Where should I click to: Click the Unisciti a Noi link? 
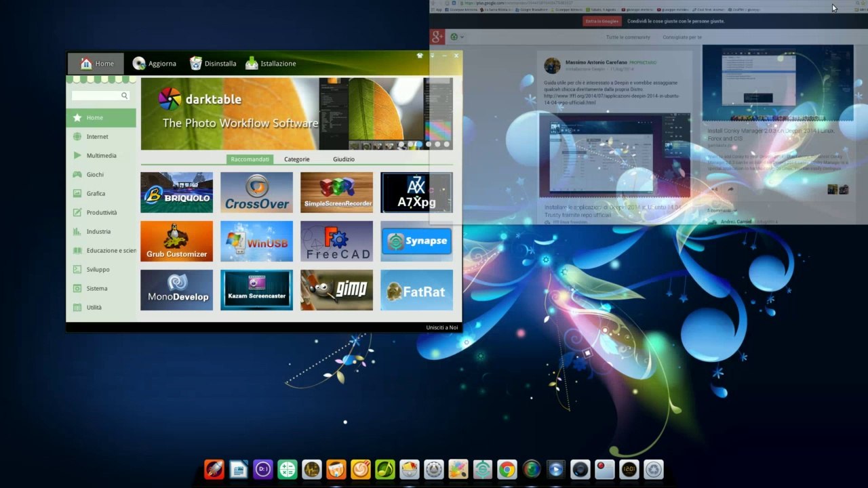pos(442,328)
